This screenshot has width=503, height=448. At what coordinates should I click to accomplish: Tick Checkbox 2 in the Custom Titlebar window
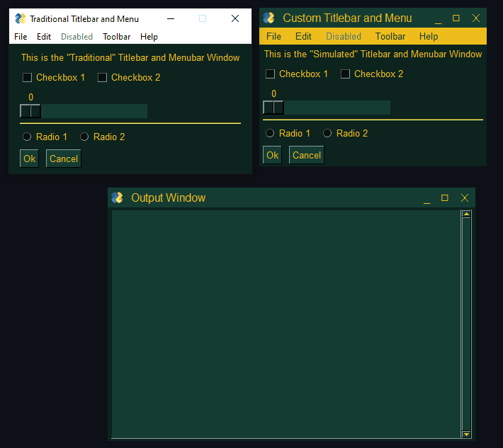click(346, 74)
